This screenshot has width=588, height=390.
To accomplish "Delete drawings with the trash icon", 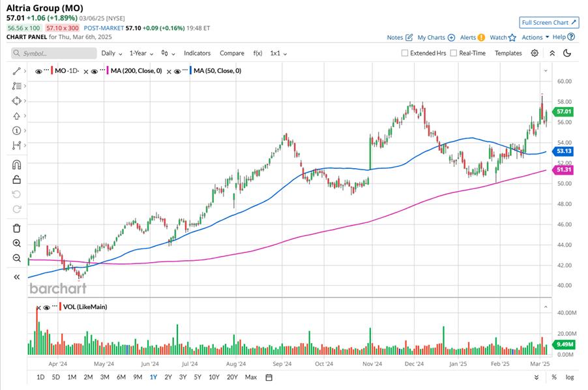I will point(16,228).
